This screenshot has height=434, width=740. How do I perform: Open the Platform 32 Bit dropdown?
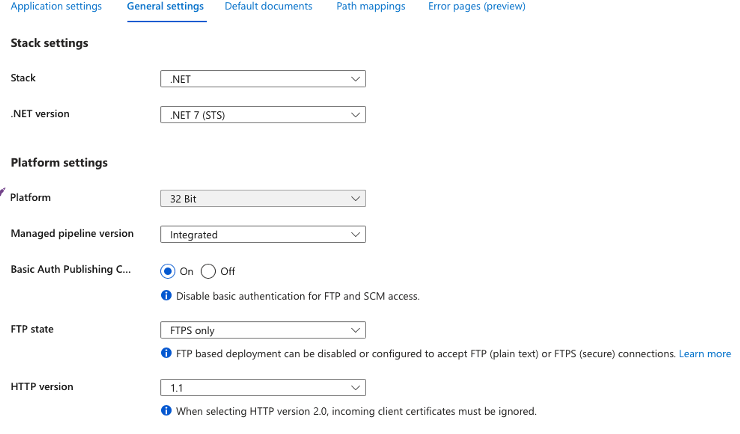(262, 199)
